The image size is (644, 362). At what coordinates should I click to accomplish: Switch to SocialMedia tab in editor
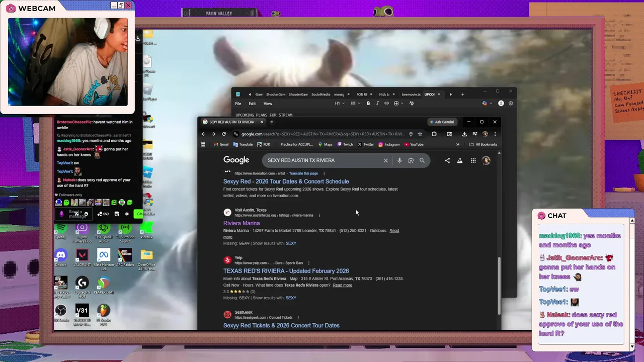pos(320,94)
